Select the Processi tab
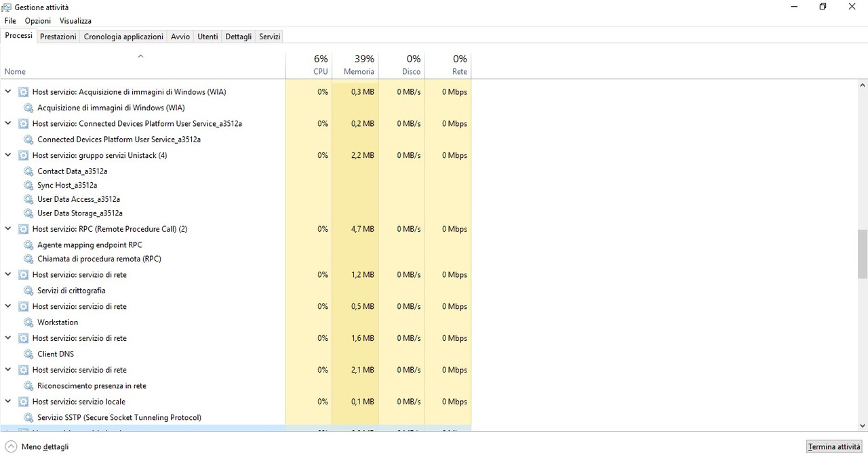The image size is (868, 462). (x=18, y=35)
